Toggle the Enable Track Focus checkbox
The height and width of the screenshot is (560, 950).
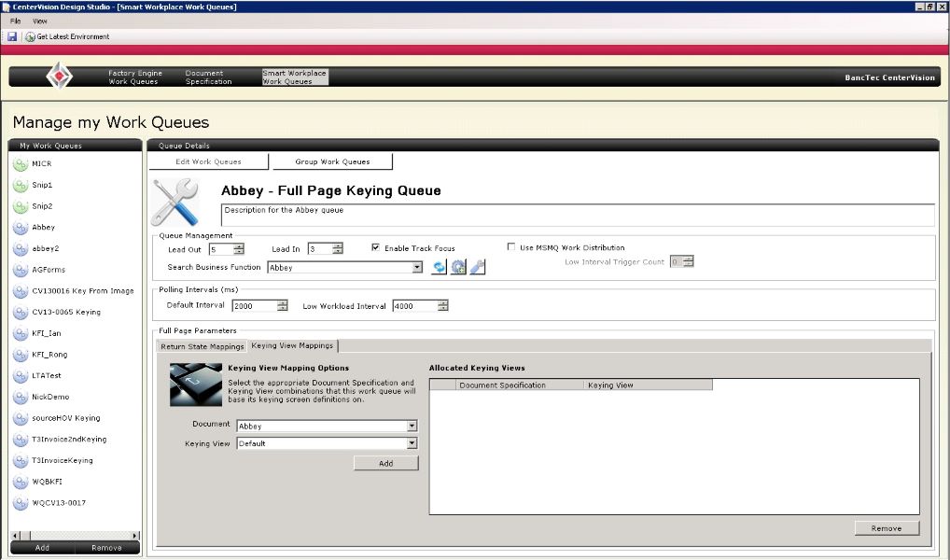tap(376, 247)
